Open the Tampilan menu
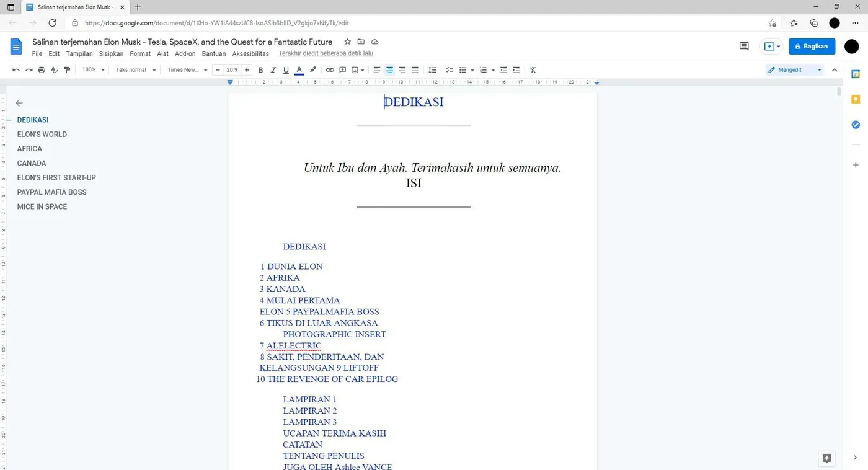 79,54
